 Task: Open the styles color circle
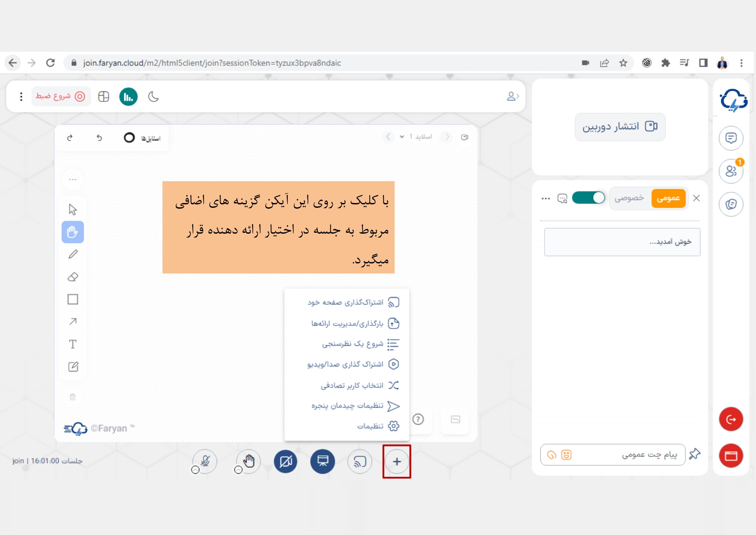point(129,138)
